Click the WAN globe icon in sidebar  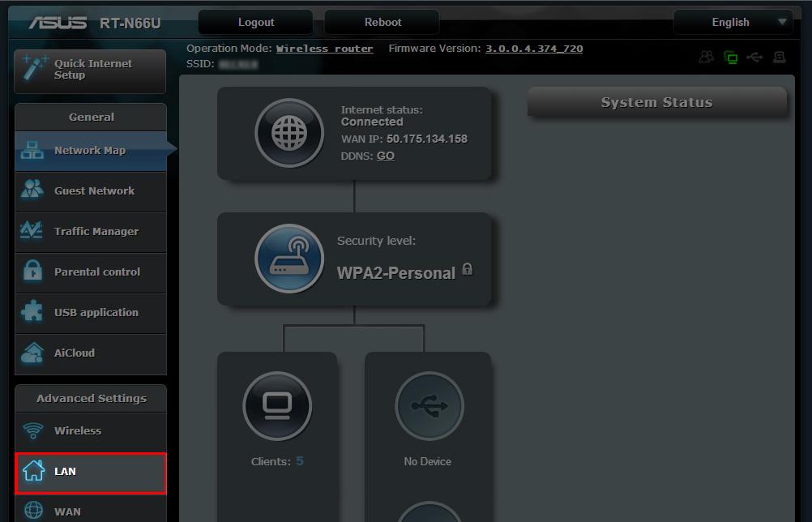click(34, 511)
